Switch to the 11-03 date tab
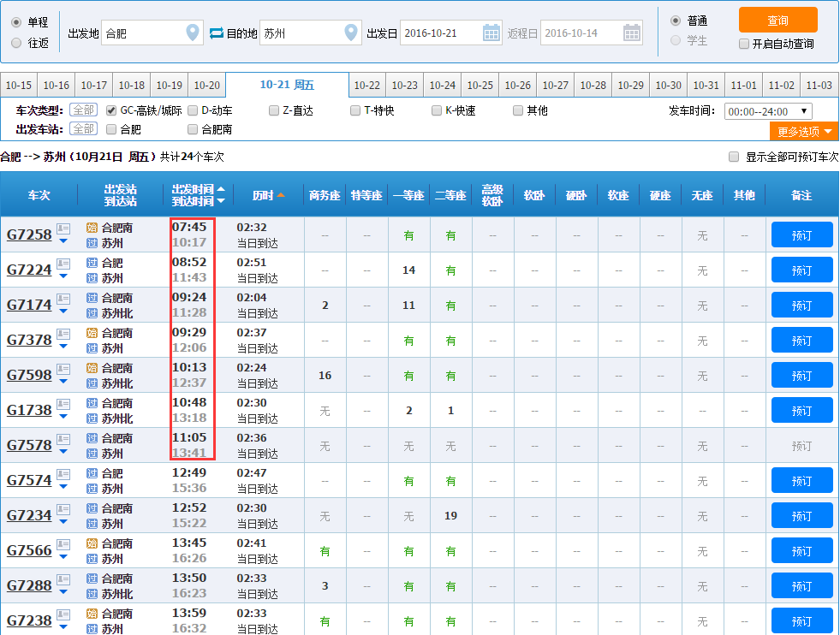 [819, 85]
